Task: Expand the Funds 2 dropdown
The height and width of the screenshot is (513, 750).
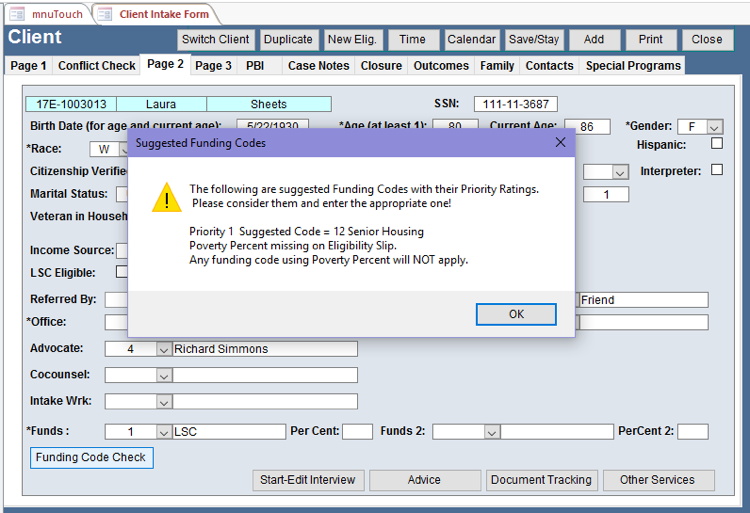Action: [491, 432]
